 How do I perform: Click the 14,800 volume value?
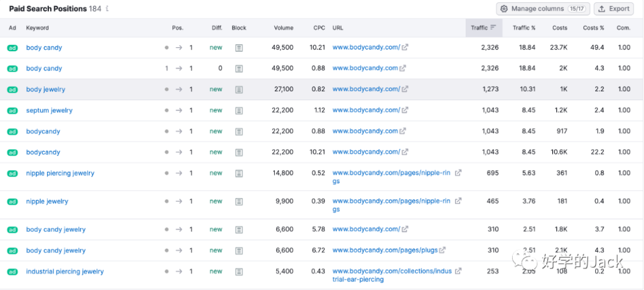[x=284, y=173]
